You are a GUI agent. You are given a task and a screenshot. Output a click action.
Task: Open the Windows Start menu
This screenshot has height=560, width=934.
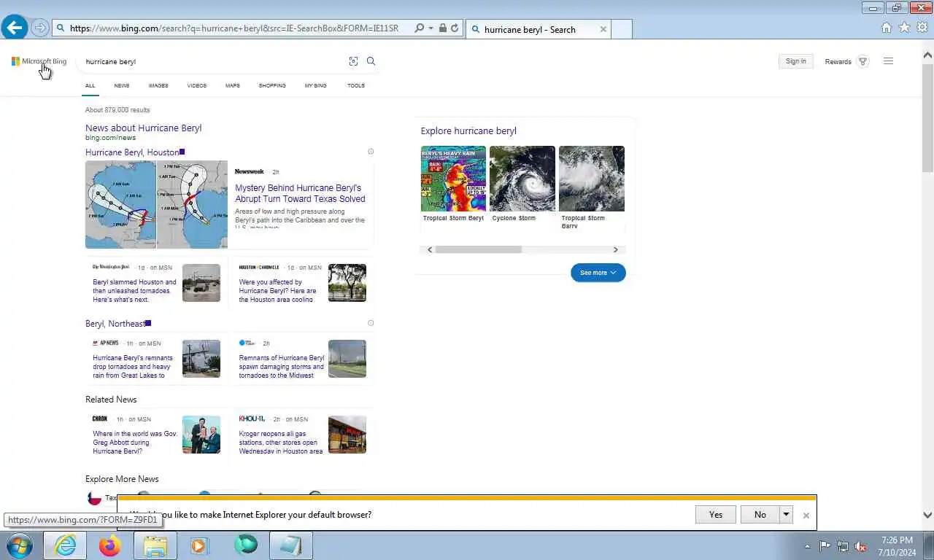[20, 545]
